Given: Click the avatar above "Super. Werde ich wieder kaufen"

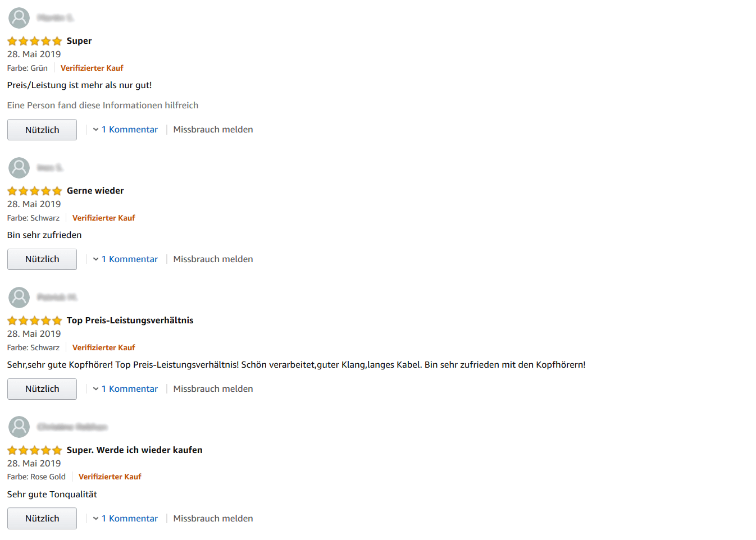Looking at the screenshot, I should 19,427.
